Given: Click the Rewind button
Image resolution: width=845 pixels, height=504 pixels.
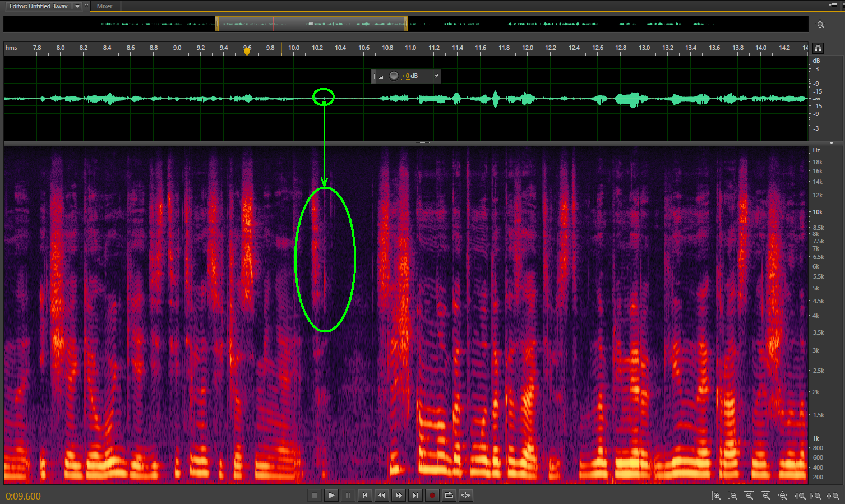Looking at the screenshot, I should click(382, 495).
